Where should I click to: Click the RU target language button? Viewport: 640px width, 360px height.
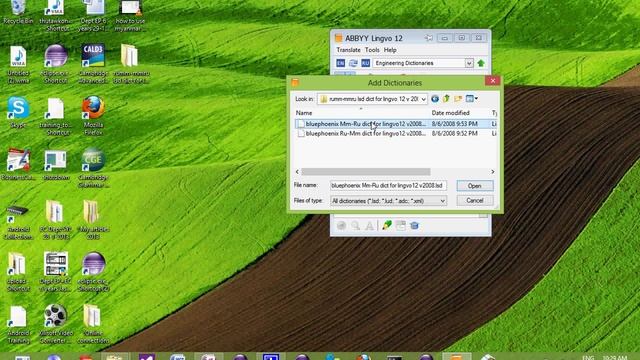coord(366,63)
